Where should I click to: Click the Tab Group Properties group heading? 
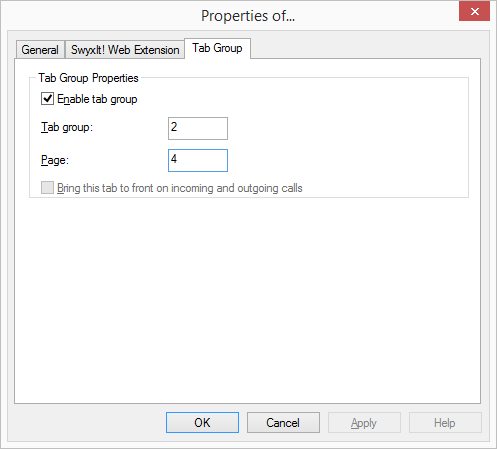pos(88,78)
